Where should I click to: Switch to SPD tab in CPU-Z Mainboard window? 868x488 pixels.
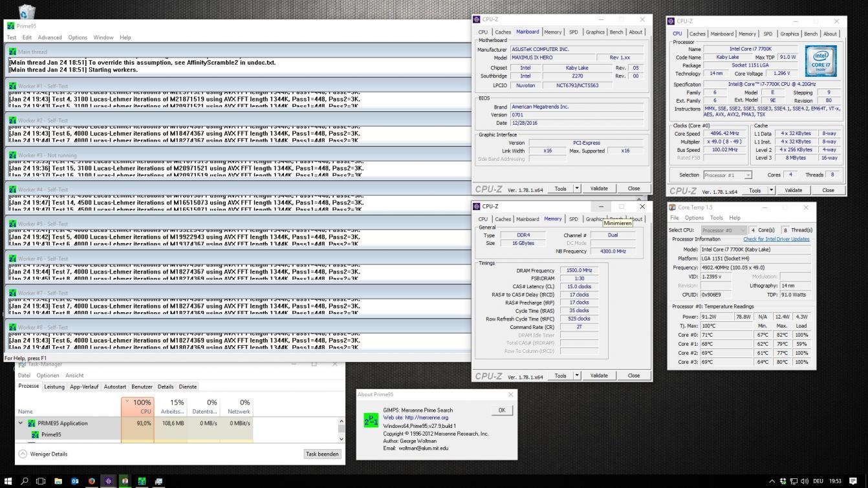(573, 32)
